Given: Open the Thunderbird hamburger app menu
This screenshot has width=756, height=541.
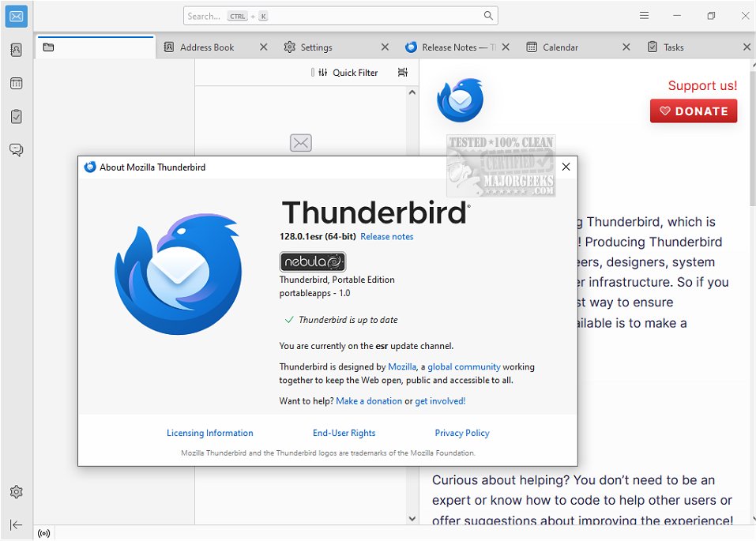Looking at the screenshot, I should 644,16.
